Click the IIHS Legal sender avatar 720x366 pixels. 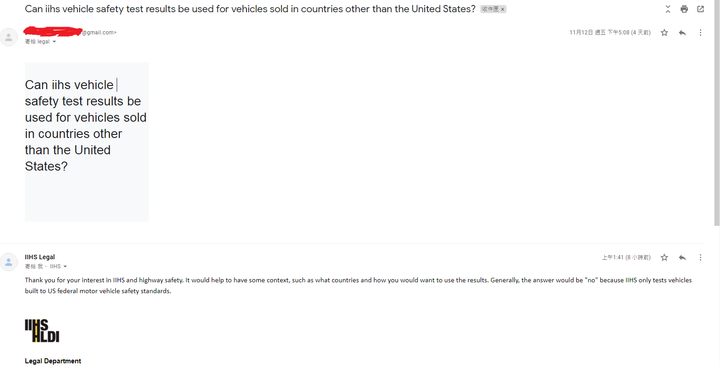[x=9, y=262]
